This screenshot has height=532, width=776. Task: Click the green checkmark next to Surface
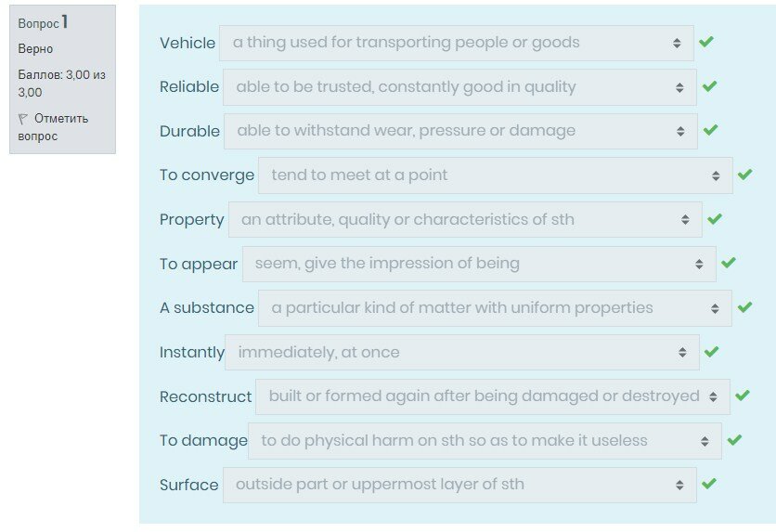click(709, 484)
